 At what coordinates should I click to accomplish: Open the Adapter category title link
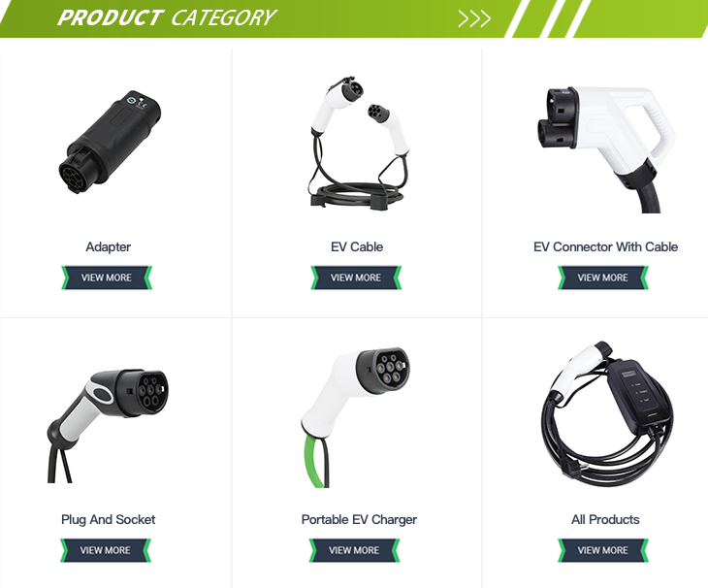point(109,247)
